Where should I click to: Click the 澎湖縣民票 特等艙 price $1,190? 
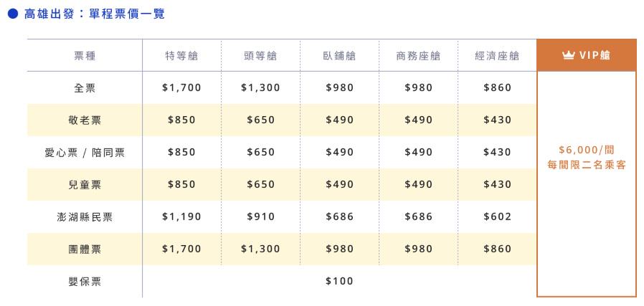pyautogui.click(x=181, y=216)
